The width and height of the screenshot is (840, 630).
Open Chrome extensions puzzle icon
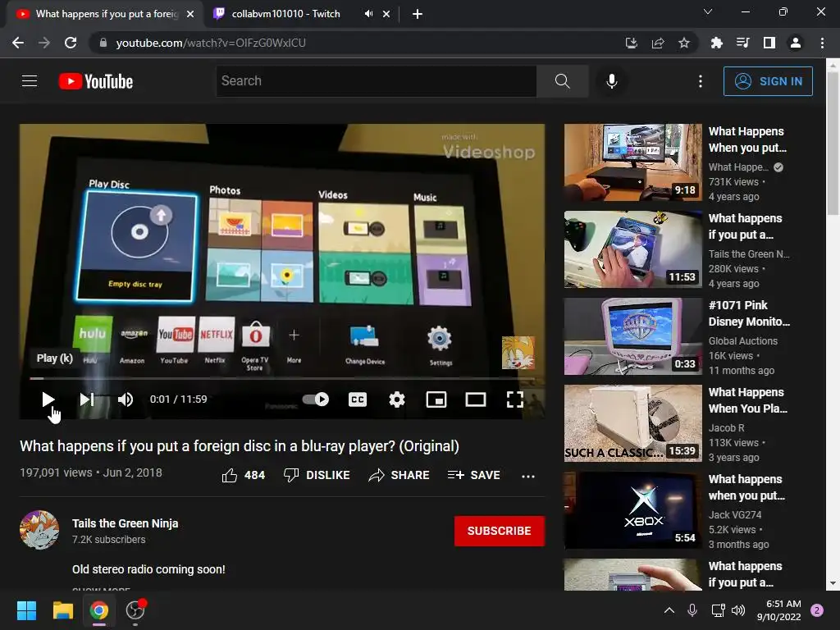(716, 43)
